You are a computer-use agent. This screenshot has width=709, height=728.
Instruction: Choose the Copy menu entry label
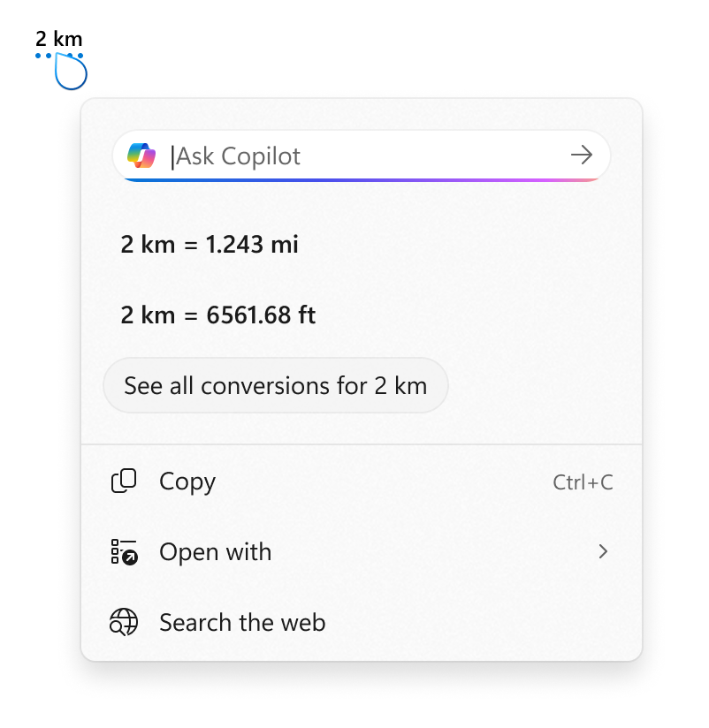pos(187,482)
